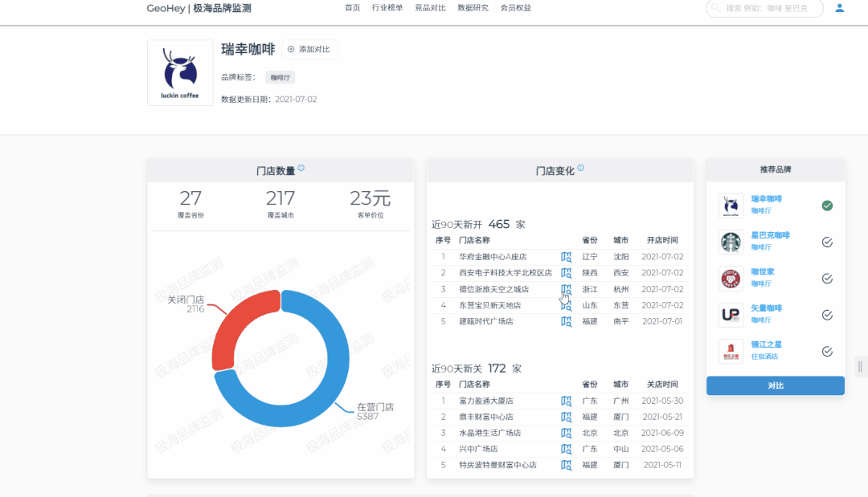Open 竞品对比 menu item
This screenshot has width=868, height=497.
point(430,8)
